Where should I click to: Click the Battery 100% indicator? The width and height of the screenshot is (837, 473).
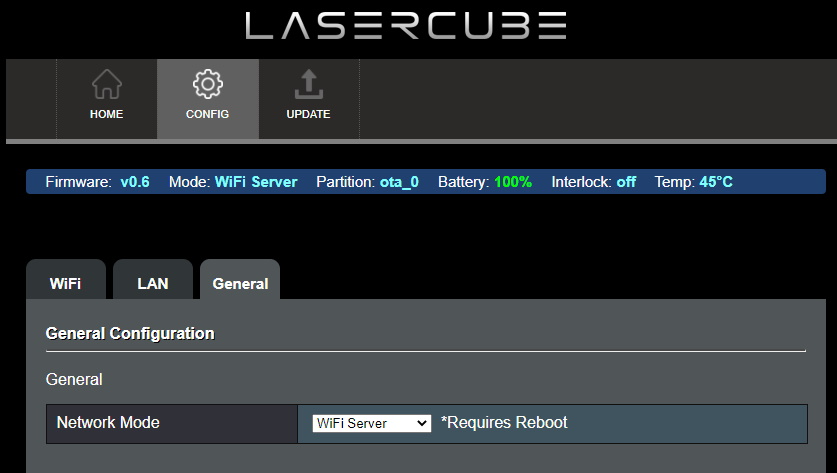(x=513, y=182)
